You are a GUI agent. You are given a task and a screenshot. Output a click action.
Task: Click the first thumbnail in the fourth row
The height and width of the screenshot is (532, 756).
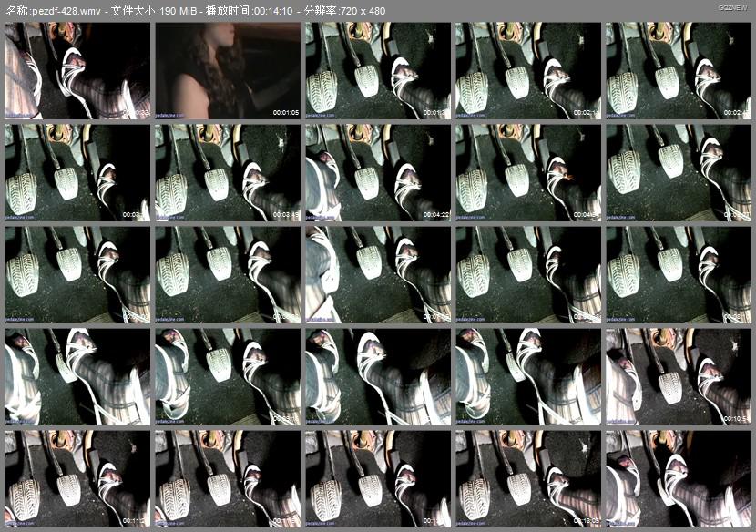[77, 377]
